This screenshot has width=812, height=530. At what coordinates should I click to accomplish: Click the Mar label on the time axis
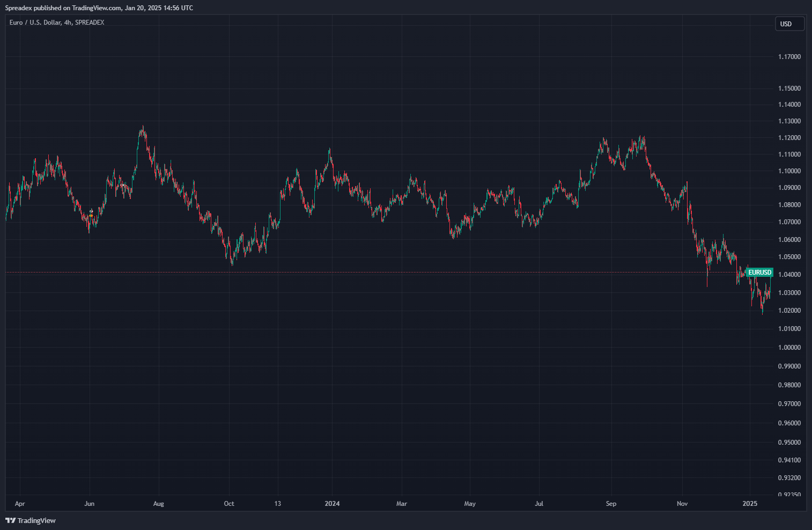[x=402, y=504]
